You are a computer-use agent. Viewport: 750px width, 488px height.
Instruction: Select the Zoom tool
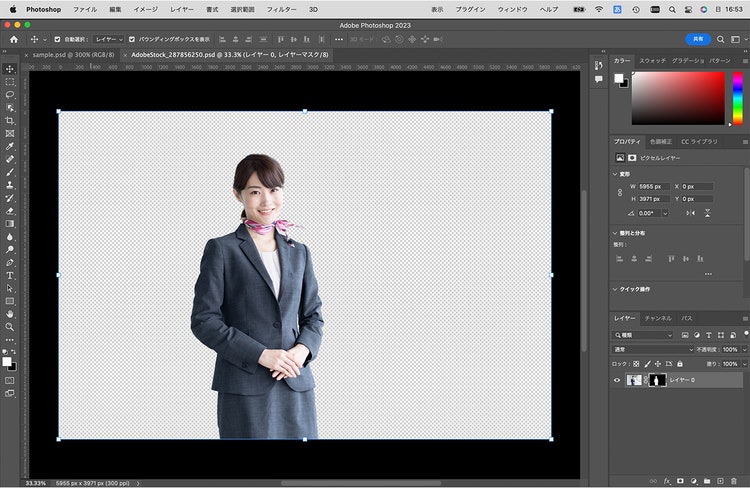coord(10,327)
